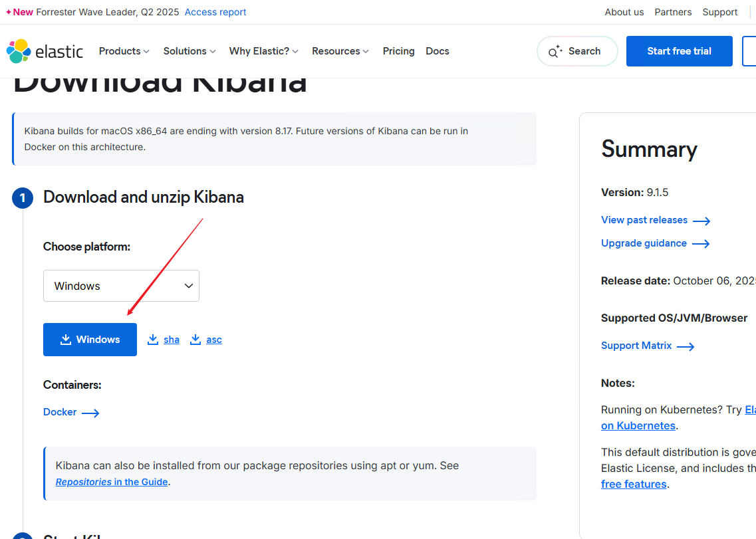This screenshot has width=756, height=539.
Task: Click the sparkle search magnifier icon
Action: 555,51
